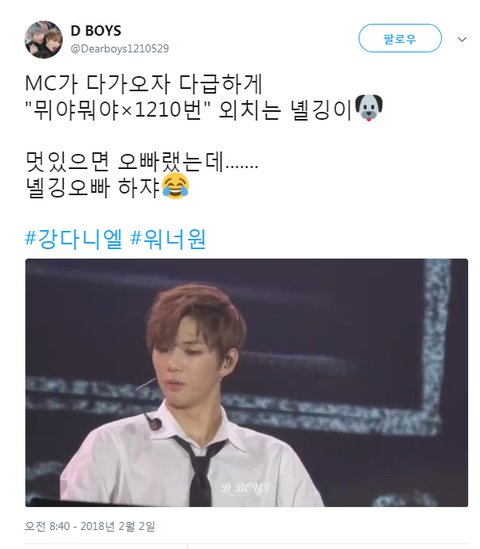Click the tweet line starting with MC가
The image size is (480, 549).
coord(144,84)
